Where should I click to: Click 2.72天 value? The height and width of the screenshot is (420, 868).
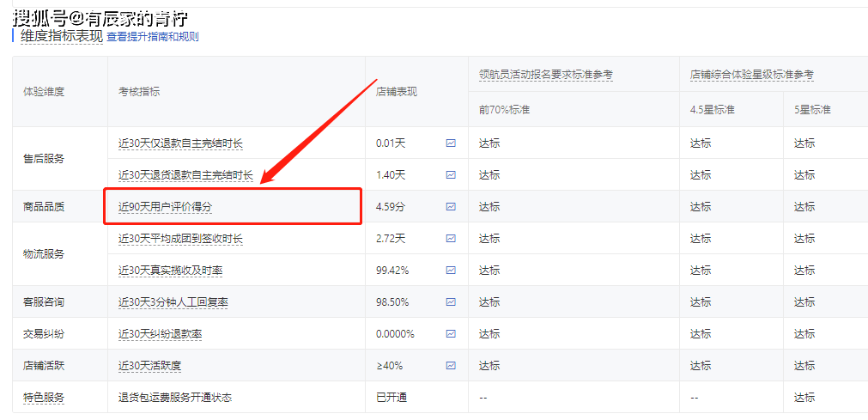[x=391, y=239]
